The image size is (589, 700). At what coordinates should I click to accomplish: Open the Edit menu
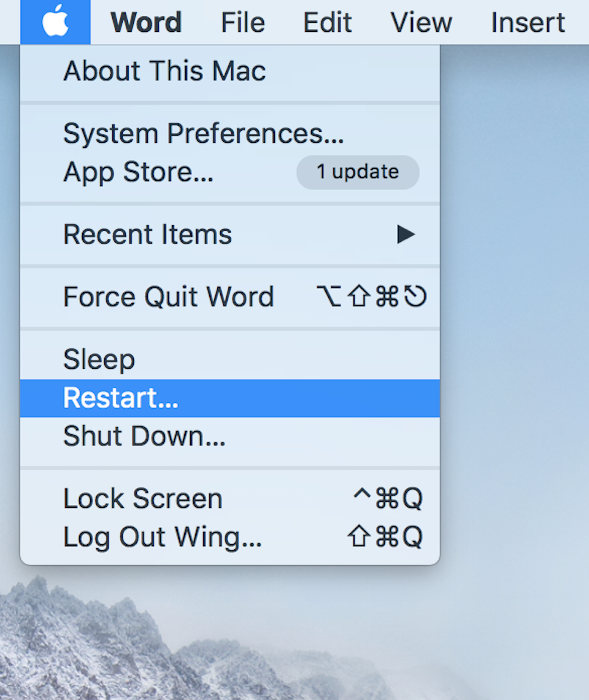point(327,23)
